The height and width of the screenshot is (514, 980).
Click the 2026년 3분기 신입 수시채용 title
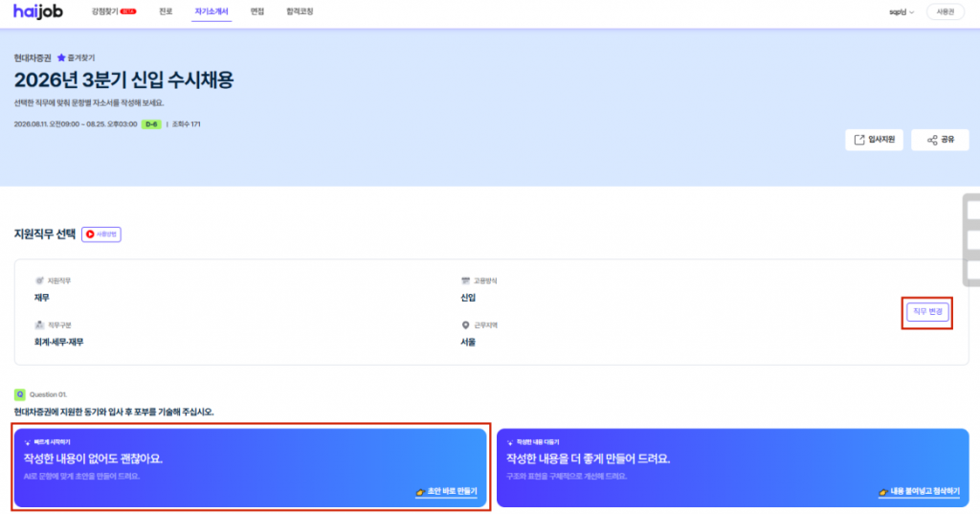[x=123, y=80]
